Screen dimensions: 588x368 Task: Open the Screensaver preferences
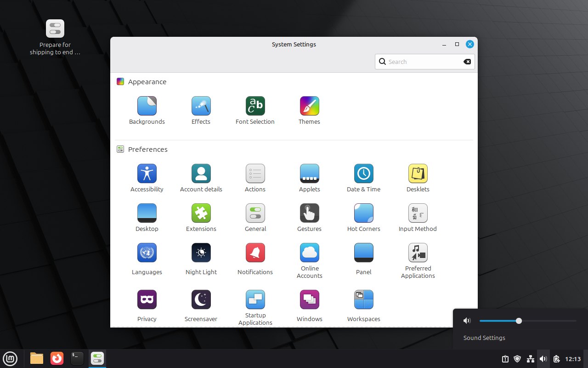point(201,306)
